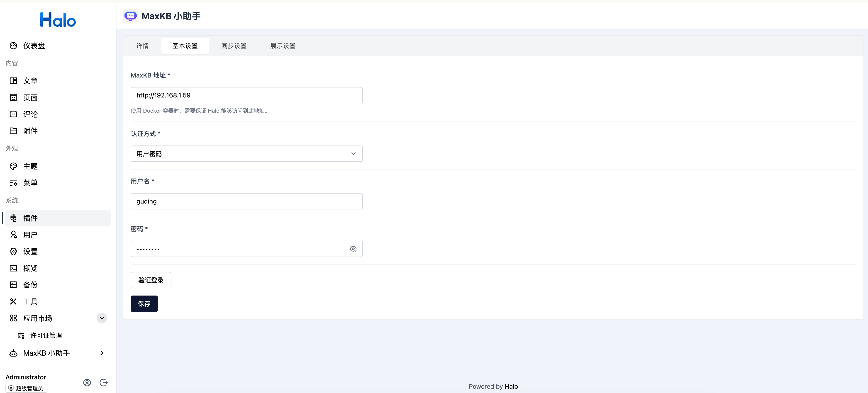Click the comments bubble icon

pos(13,114)
